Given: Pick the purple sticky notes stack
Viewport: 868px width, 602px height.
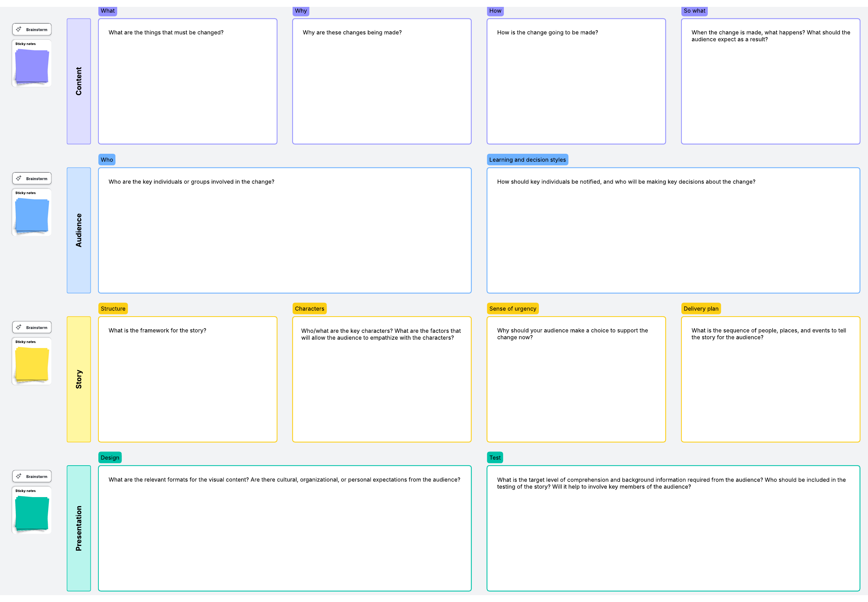Looking at the screenshot, I should pos(32,65).
